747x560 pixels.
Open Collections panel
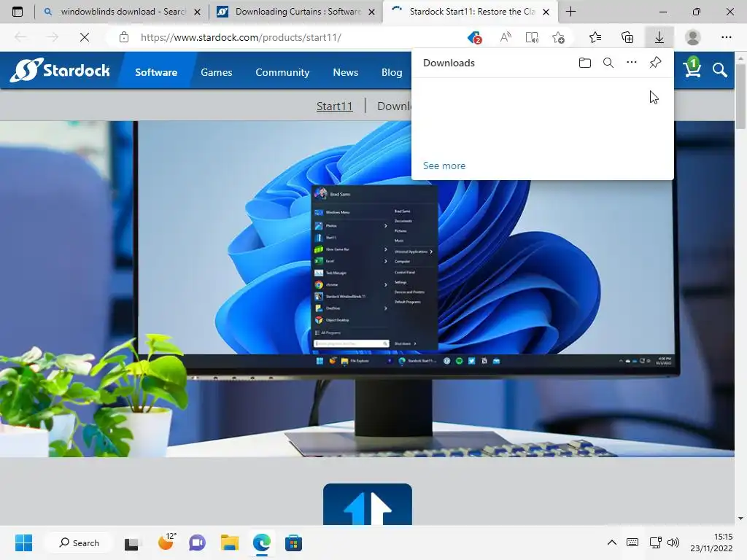(x=627, y=37)
